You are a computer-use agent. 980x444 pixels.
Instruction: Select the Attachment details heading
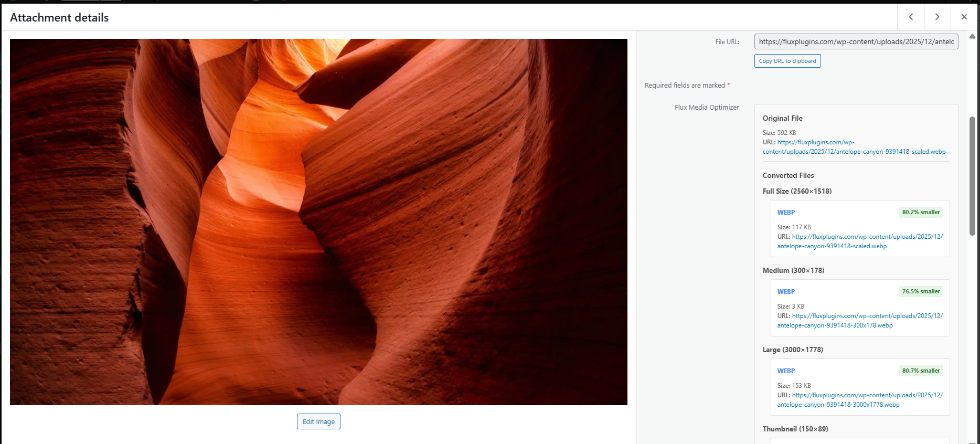(x=59, y=17)
